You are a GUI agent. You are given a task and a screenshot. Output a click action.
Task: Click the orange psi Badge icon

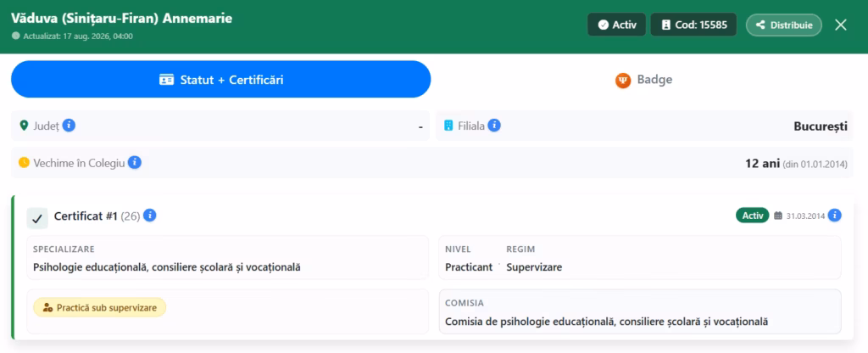point(623,81)
